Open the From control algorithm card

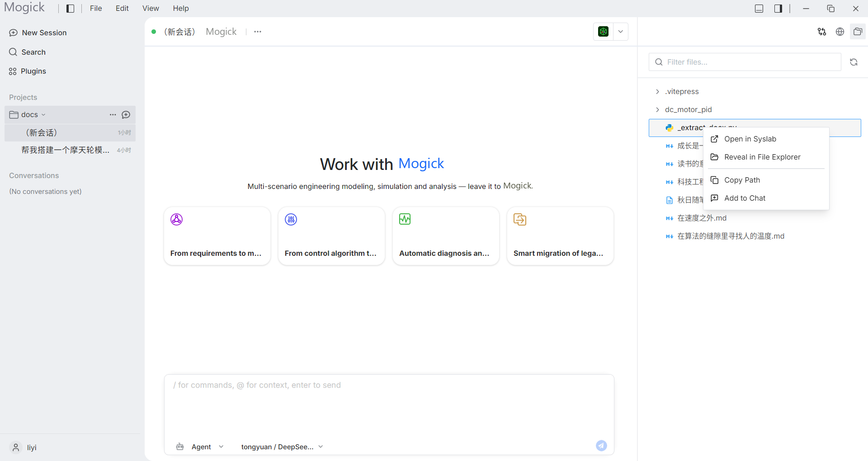[331, 236]
